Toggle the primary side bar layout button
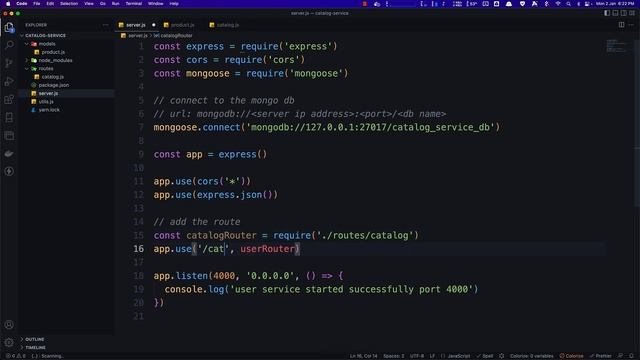Screen dimensions: 640x360 pyautogui.click(x=607, y=13)
